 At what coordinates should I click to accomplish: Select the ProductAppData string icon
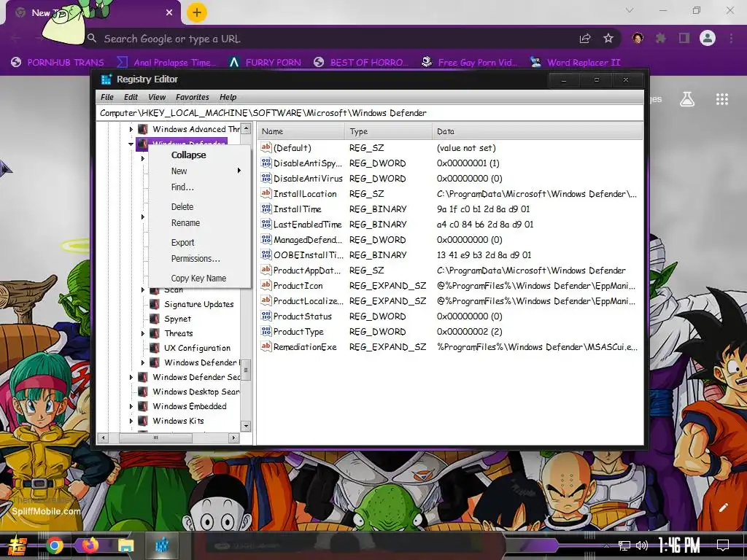pos(266,270)
